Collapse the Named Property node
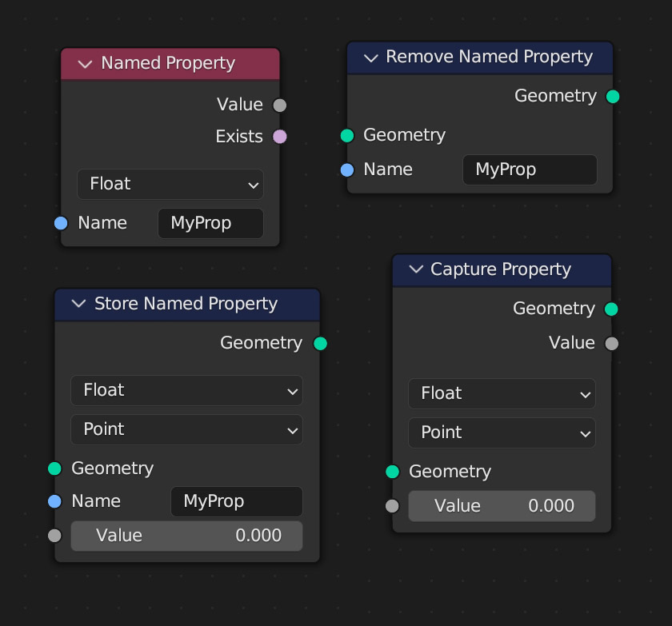 click(x=85, y=64)
